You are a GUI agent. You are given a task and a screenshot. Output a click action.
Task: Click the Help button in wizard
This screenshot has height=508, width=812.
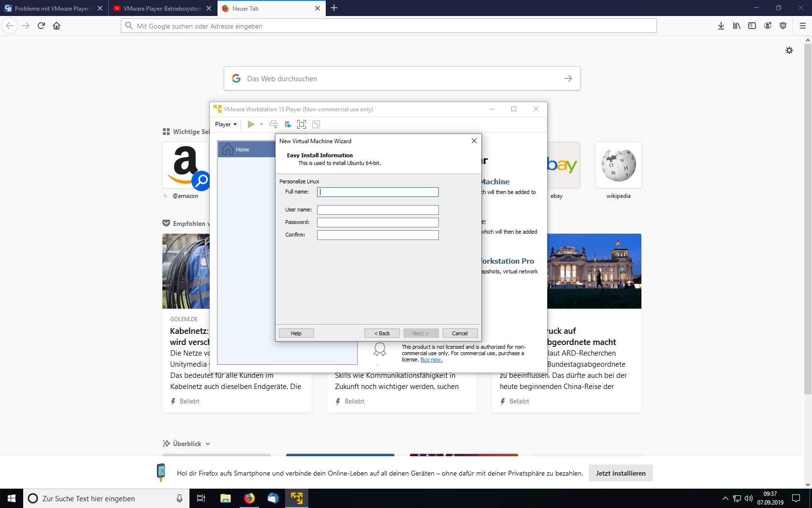pyautogui.click(x=296, y=333)
